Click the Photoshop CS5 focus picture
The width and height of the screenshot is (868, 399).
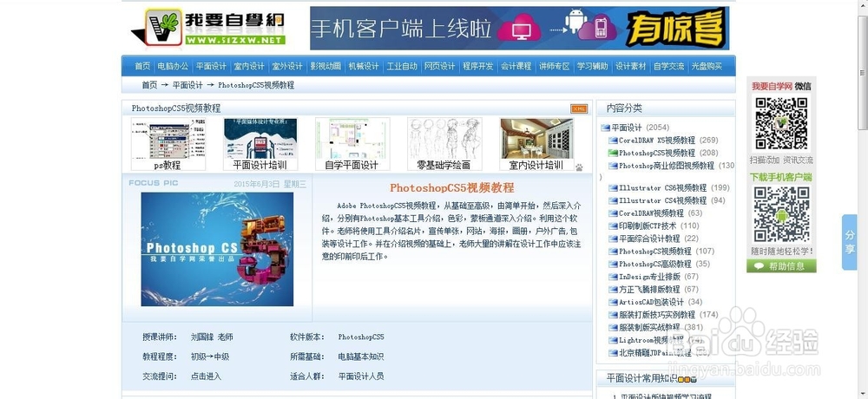click(x=217, y=249)
